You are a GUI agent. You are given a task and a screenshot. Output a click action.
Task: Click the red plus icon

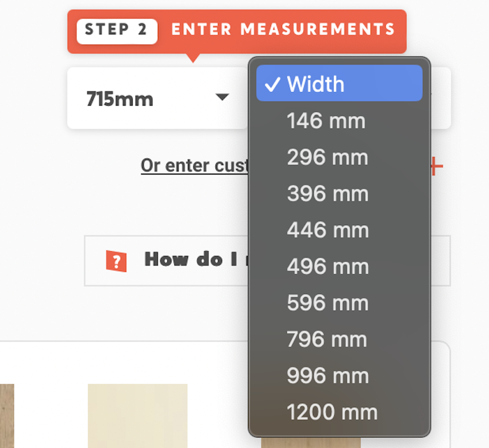(x=437, y=166)
